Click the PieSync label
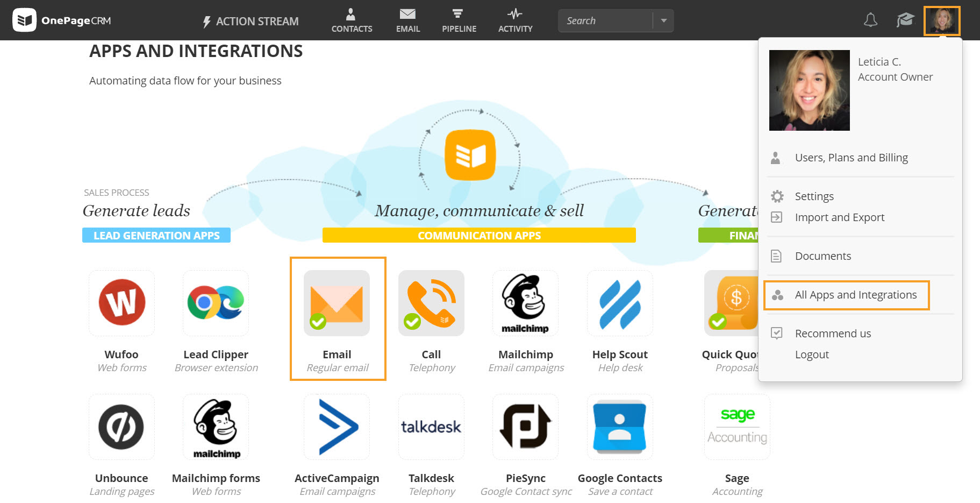 tap(526, 478)
